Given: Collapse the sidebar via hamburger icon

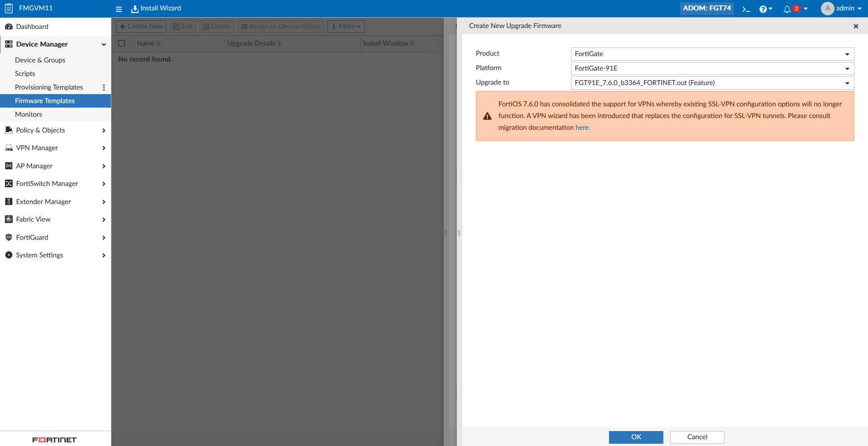Looking at the screenshot, I should pyautogui.click(x=119, y=9).
